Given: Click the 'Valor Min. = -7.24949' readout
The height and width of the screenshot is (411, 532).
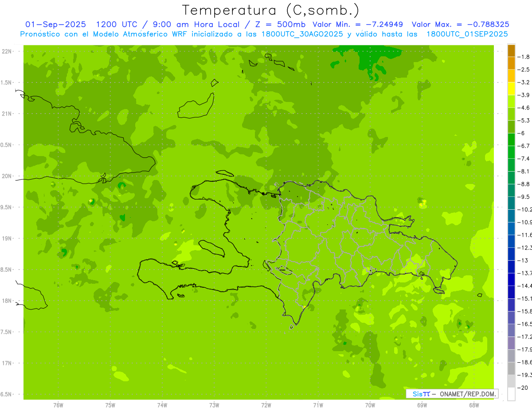Looking at the screenshot, I should coord(358,24).
